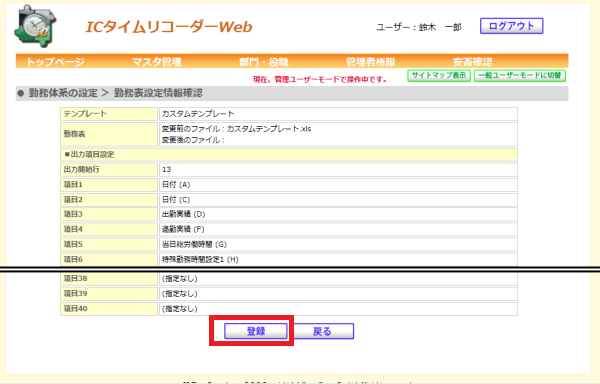Click the 項目4 label
This screenshot has height=384, width=600.
tap(109, 229)
